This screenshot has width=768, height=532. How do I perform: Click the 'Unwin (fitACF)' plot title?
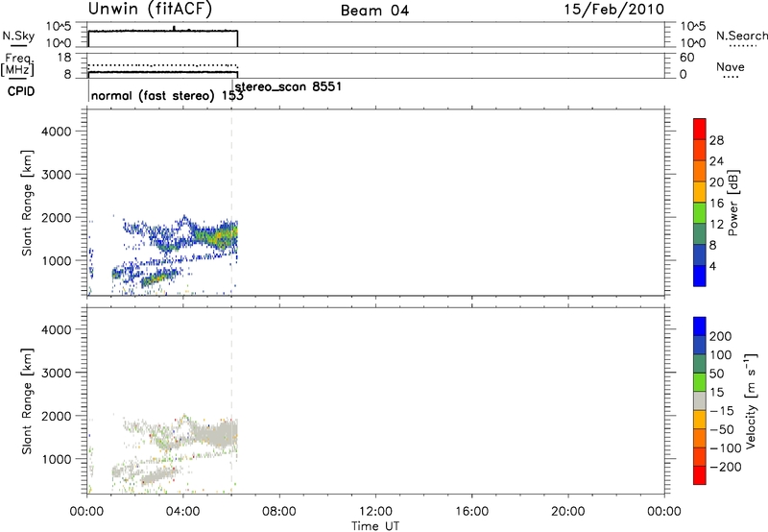150,10
